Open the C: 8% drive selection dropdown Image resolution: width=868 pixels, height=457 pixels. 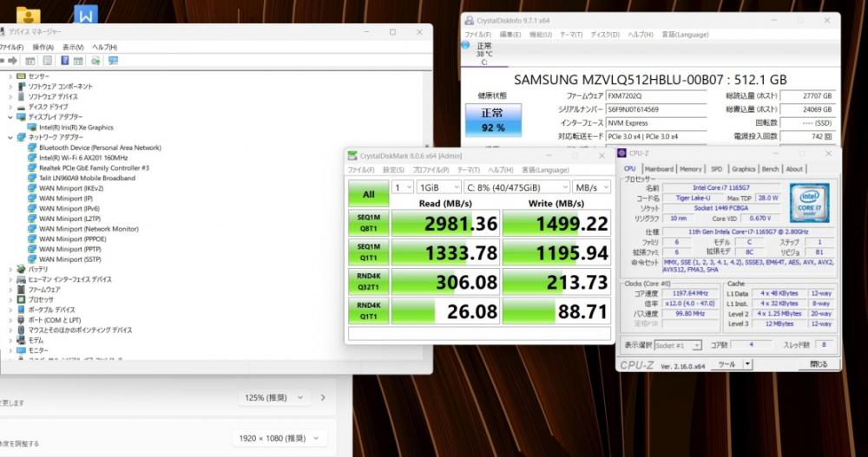[x=516, y=187]
